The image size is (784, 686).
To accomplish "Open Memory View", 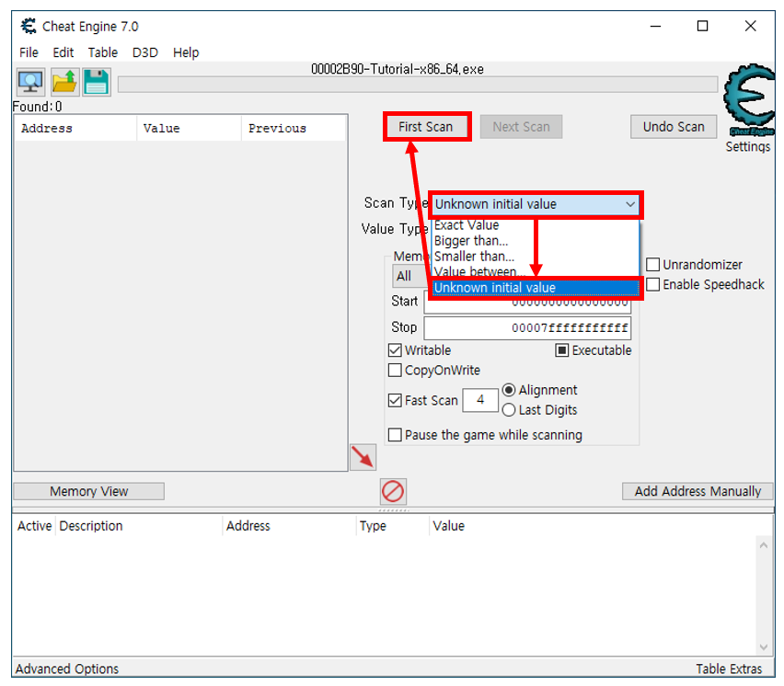I will (89, 491).
